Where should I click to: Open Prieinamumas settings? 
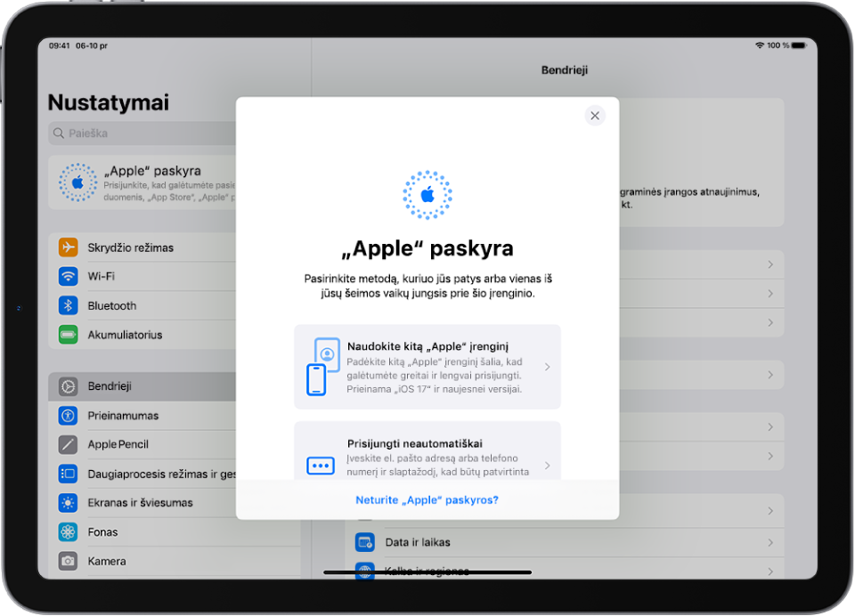(x=142, y=416)
